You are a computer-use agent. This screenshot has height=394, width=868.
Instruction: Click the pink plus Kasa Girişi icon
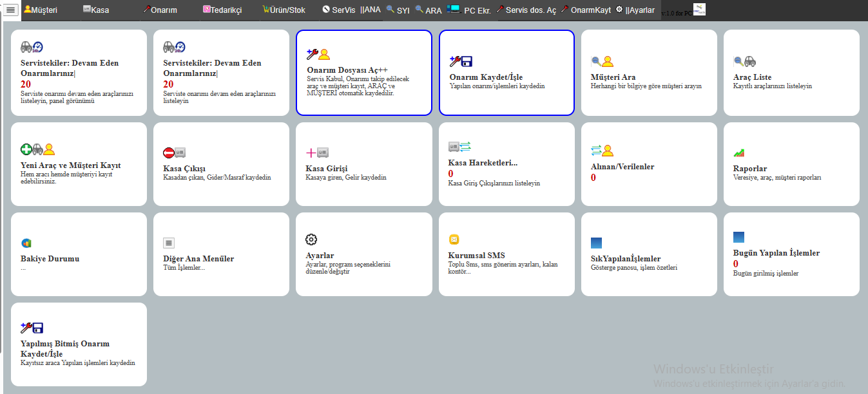(x=317, y=153)
